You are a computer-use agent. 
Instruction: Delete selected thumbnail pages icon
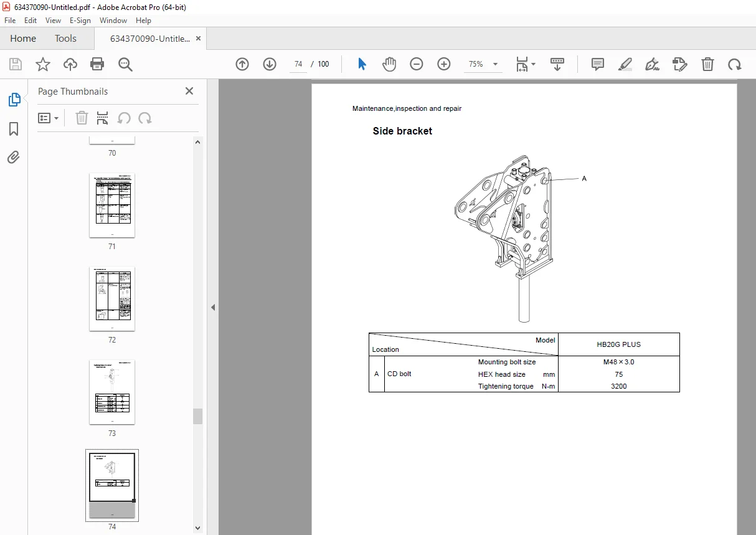(82, 118)
